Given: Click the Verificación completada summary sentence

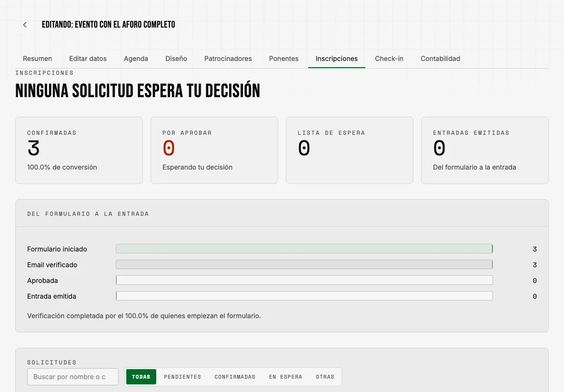Looking at the screenshot, I should tap(144, 316).
